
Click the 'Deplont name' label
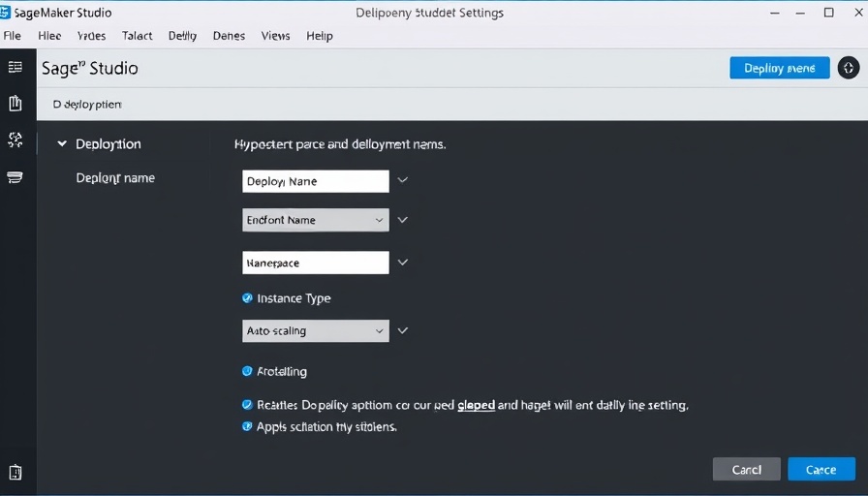click(115, 177)
